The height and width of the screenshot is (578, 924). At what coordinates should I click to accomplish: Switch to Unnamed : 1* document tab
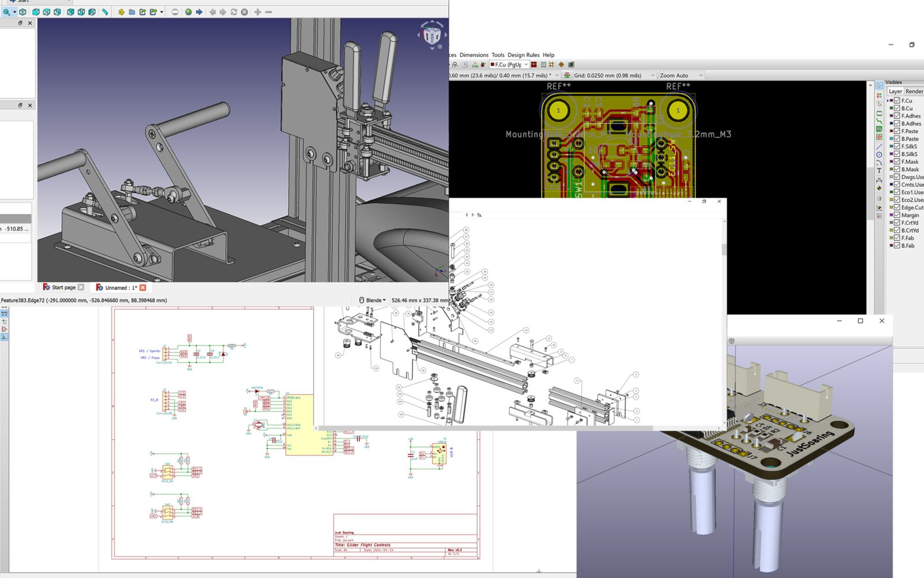tap(120, 287)
